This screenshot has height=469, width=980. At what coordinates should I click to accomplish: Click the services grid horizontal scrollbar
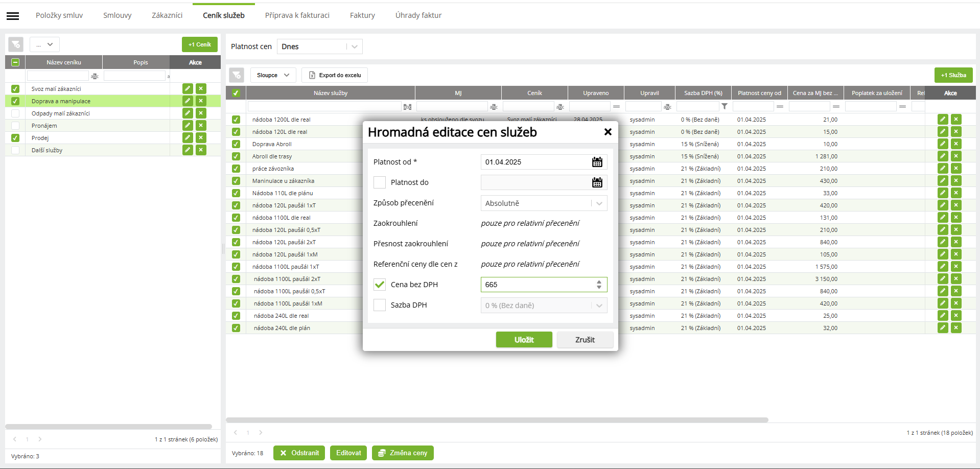tap(497, 420)
